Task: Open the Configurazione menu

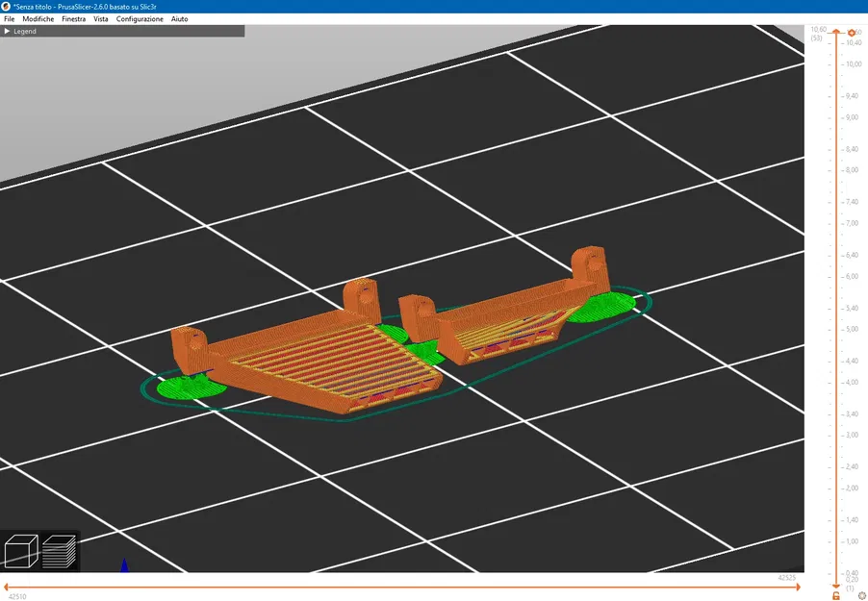Action: (140, 19)
